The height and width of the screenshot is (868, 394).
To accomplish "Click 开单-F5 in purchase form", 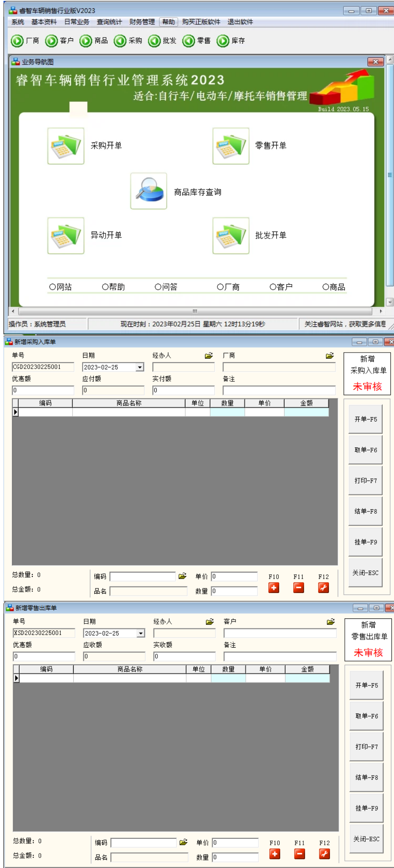I will 366,419.
